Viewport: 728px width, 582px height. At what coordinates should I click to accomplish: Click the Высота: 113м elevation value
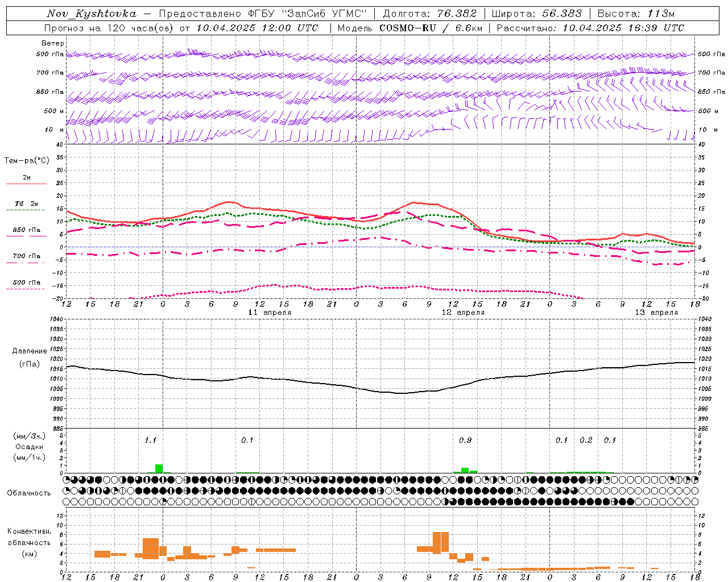(636, 14)
